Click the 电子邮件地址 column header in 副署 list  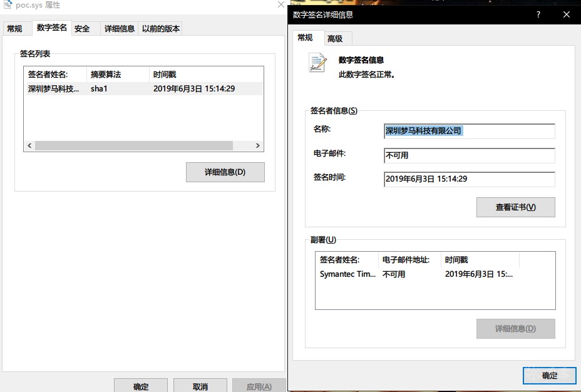(x=410, y=260)
